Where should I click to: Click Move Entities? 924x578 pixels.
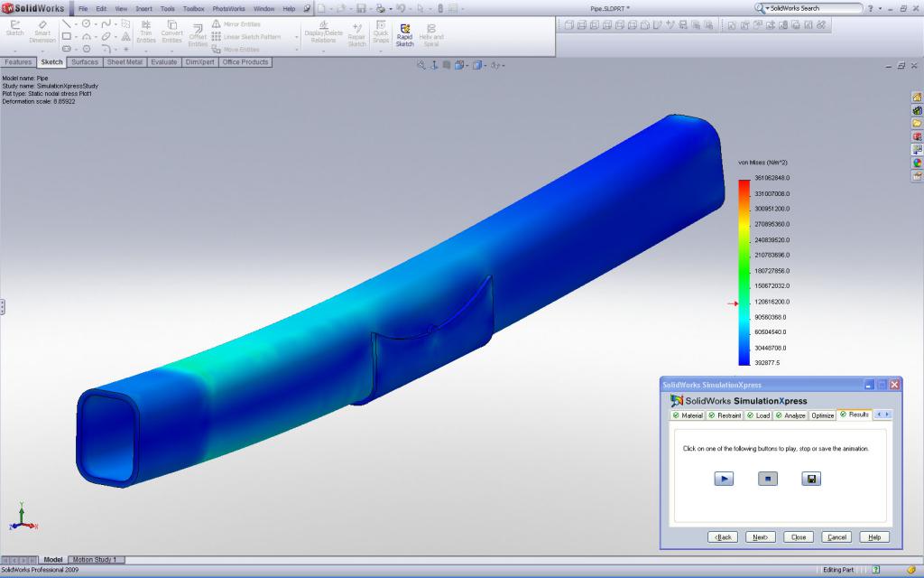pyautogui.click(x=236, y=50)
